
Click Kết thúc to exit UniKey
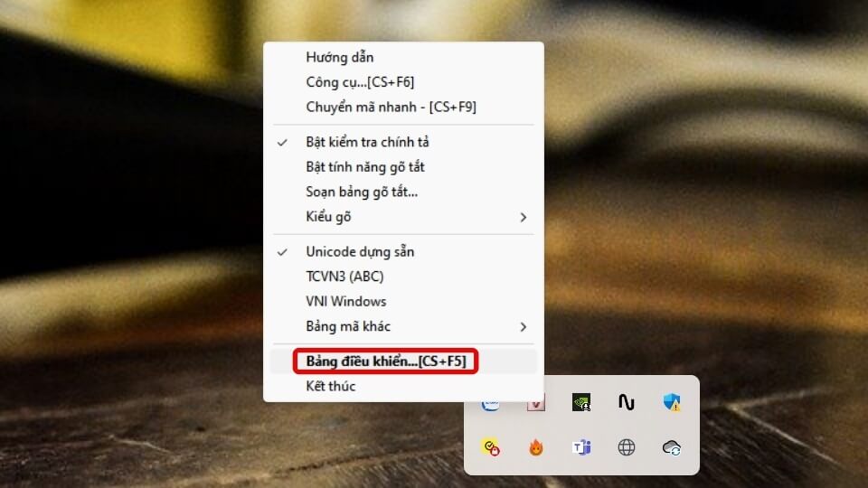[x=331, y=386]
